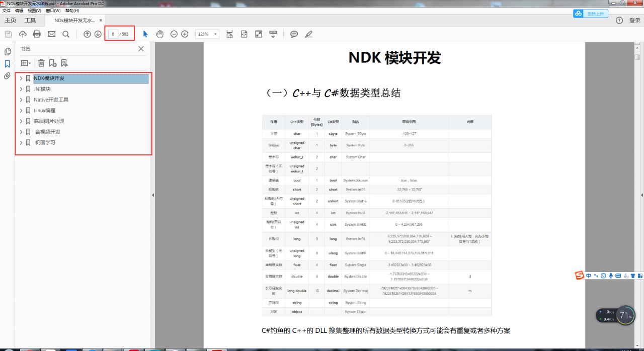Activate the selection arrow tool
Screen dimensions: 644x351
point(145,34)
